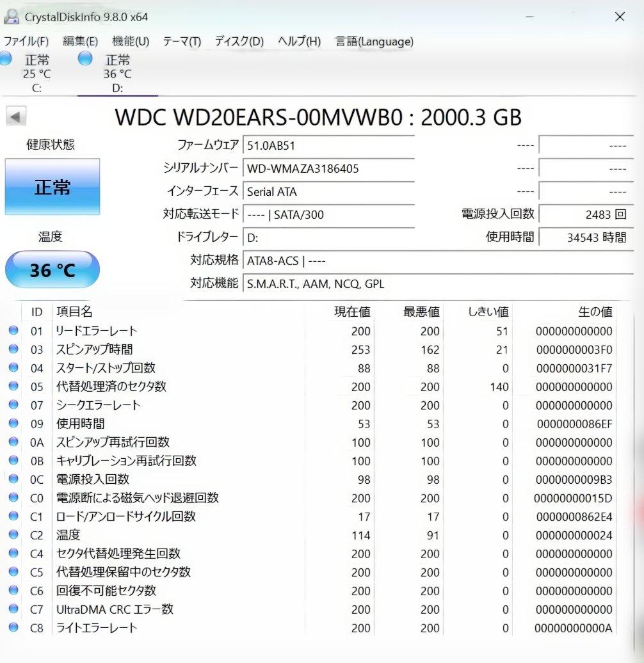Click status dot for ID C2 温度
This screenshot has width=644, height=663.
13,535
